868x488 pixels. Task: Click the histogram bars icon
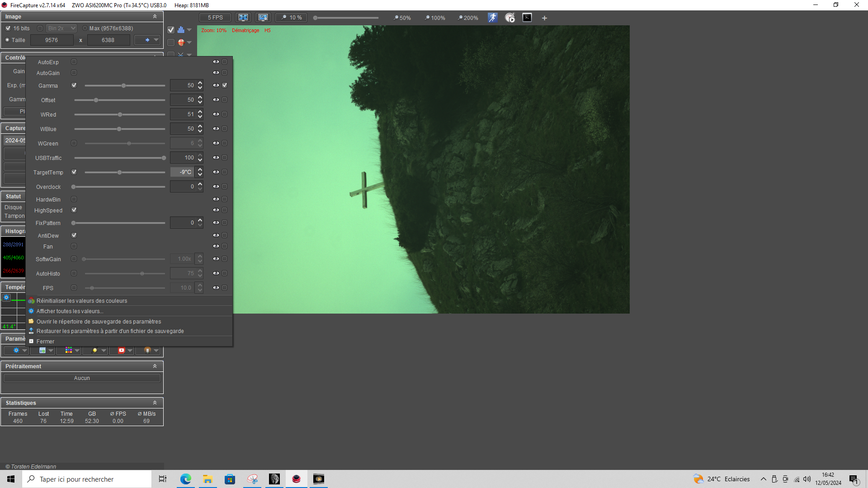pyautogui.click(x=181, y=30)
